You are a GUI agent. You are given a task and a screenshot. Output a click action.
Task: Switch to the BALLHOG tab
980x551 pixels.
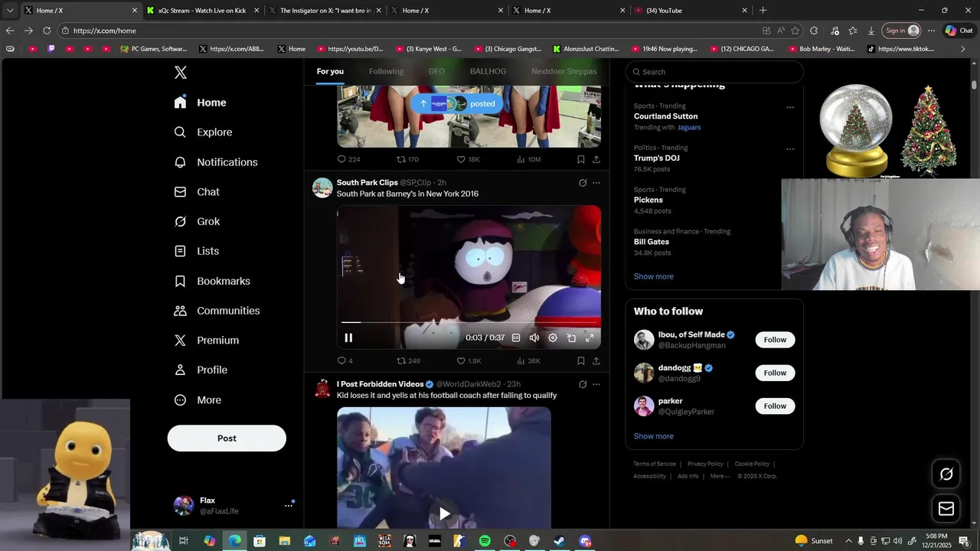tap(488, 71)
